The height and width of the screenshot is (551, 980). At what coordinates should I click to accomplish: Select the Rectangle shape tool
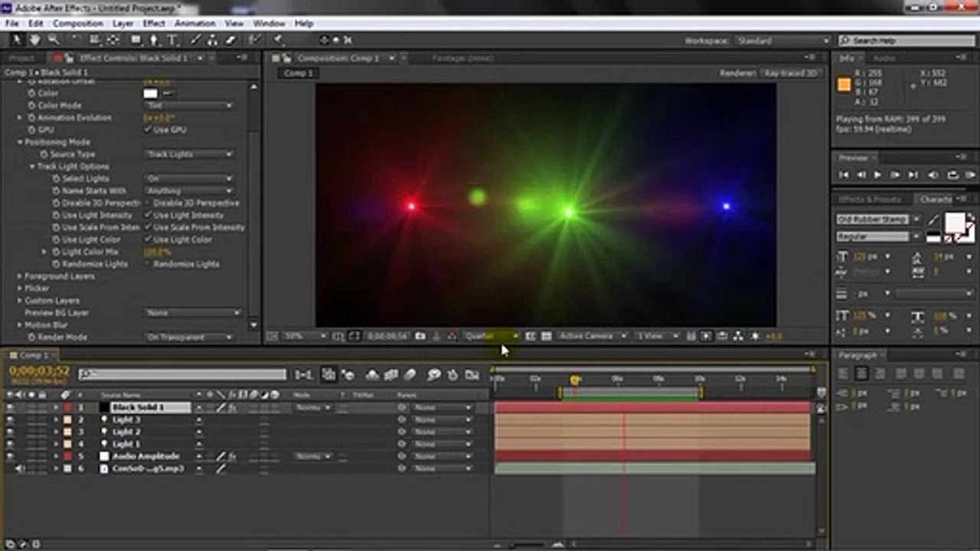point(136,40)
